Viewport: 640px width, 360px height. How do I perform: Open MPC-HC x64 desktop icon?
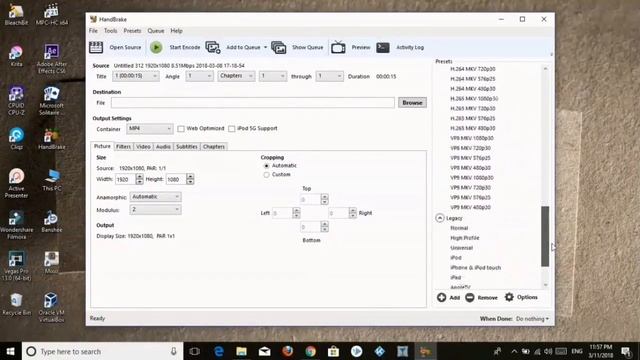point(51,15)
